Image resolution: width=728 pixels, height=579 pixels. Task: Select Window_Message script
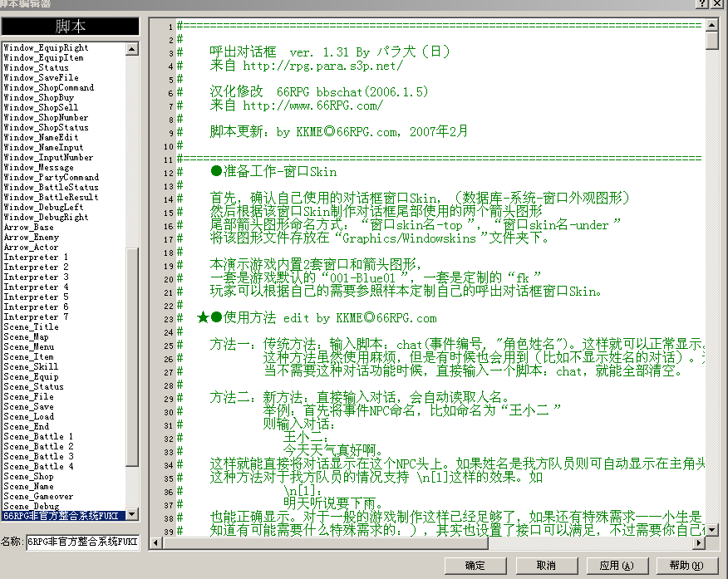[x=39, y=167]
